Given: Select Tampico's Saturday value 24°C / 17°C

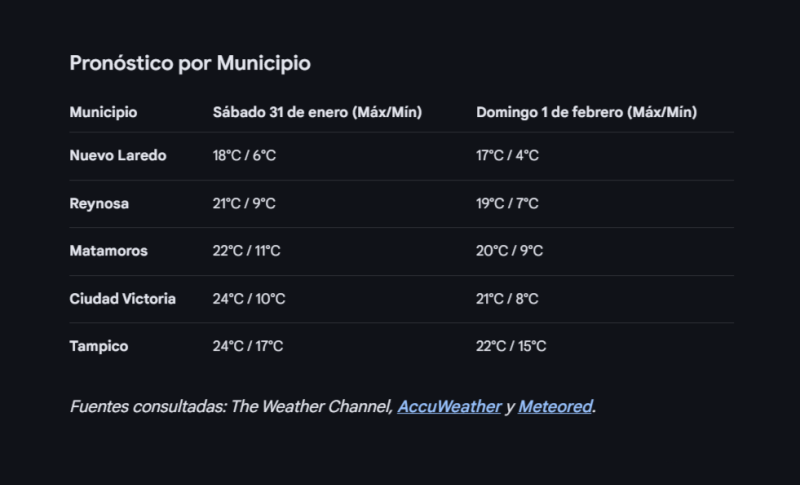Looking at the screenshot, I should point(248,346).
